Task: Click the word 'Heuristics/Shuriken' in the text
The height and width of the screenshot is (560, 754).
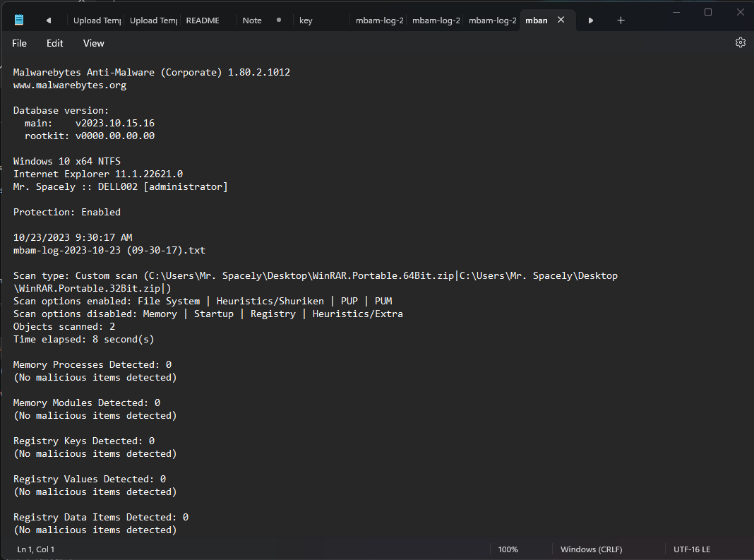Action: point(270,301)
